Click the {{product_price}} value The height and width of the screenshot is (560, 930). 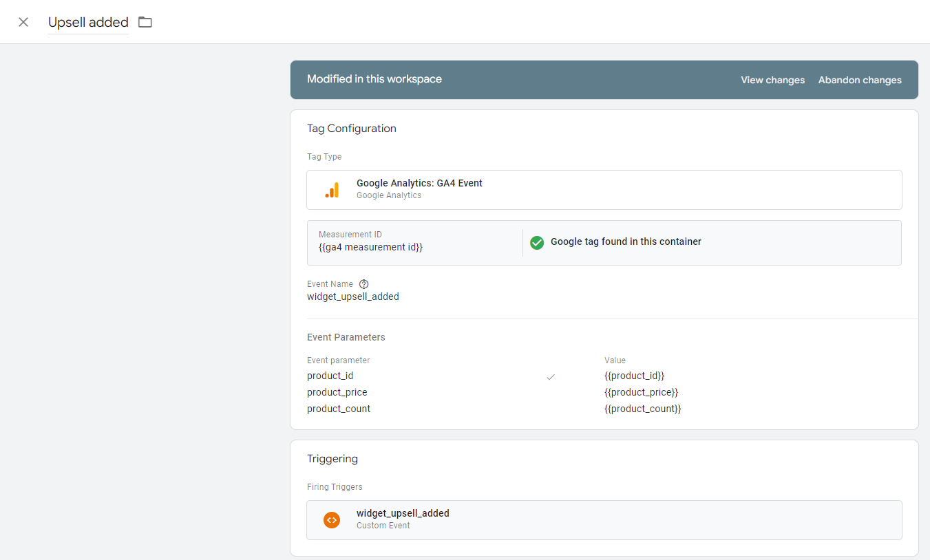(x=641, y=392)
